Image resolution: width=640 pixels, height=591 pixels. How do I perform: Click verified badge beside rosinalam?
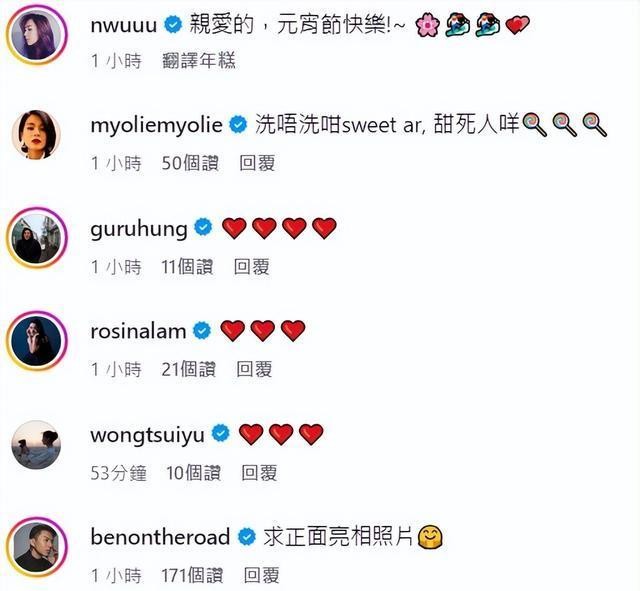coord(202,331)
